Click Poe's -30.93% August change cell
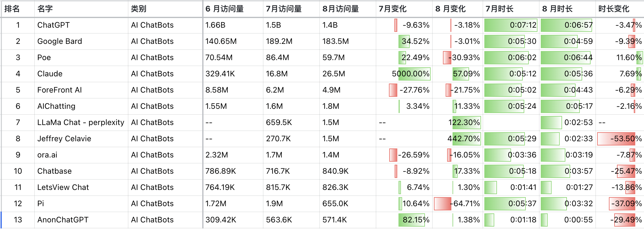This screenshot has width=644, height=229. [x=458, y=58]
